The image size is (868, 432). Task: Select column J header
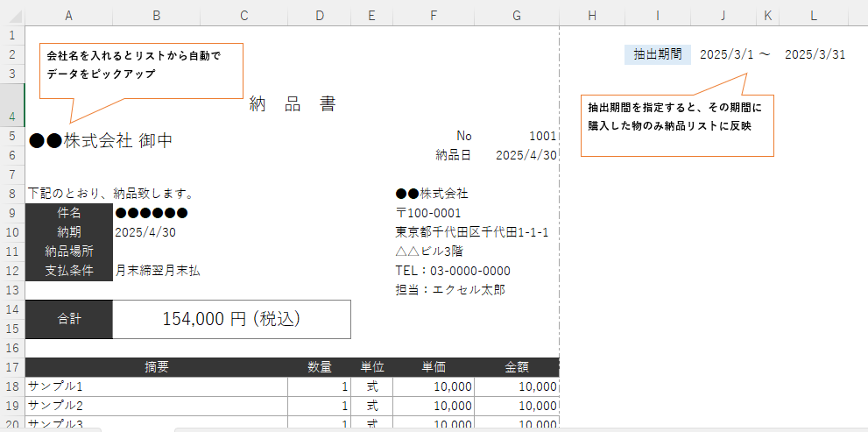pyautogui.click(x=723, y=16)
